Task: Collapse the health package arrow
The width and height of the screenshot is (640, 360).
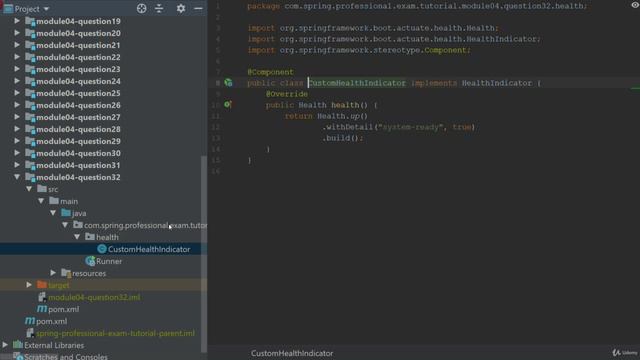Action: pos(77,237)
